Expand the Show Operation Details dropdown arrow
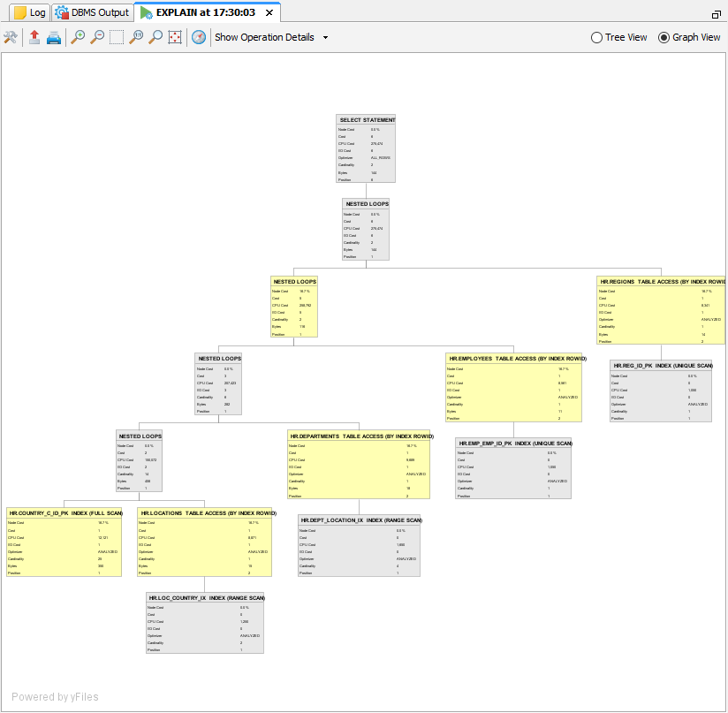The image size is (728, 713). [x=325, y=38]
